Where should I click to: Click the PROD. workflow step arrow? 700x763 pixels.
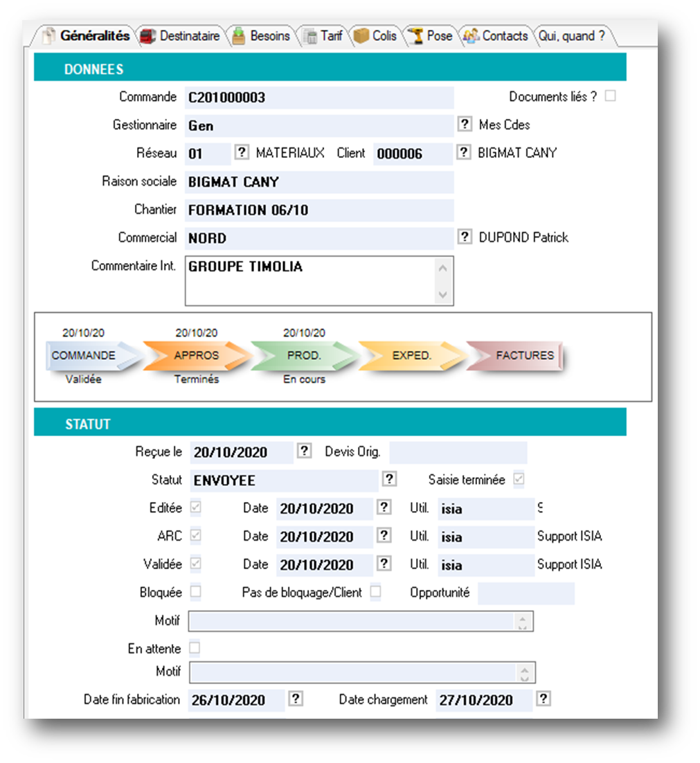(303, 355)
